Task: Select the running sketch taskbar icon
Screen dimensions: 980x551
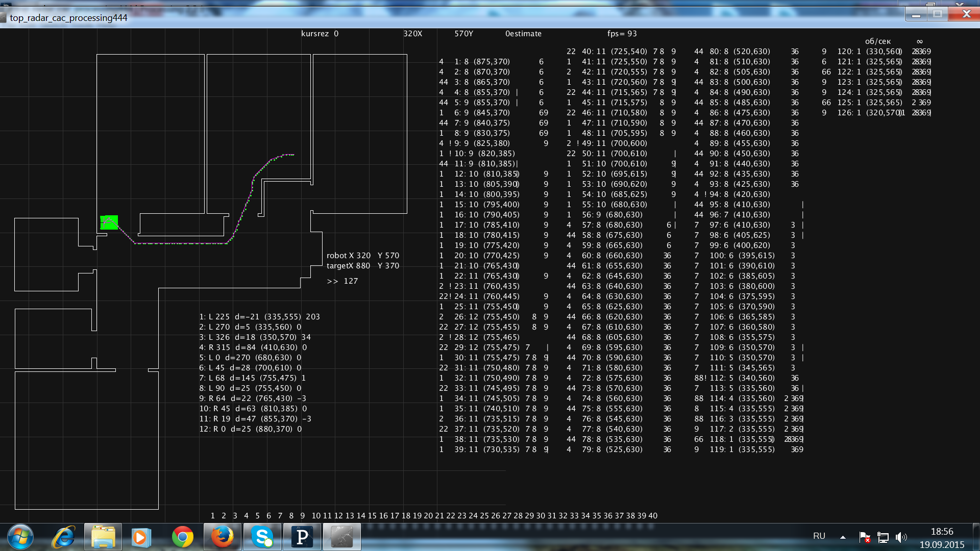Action: point(341,537)
